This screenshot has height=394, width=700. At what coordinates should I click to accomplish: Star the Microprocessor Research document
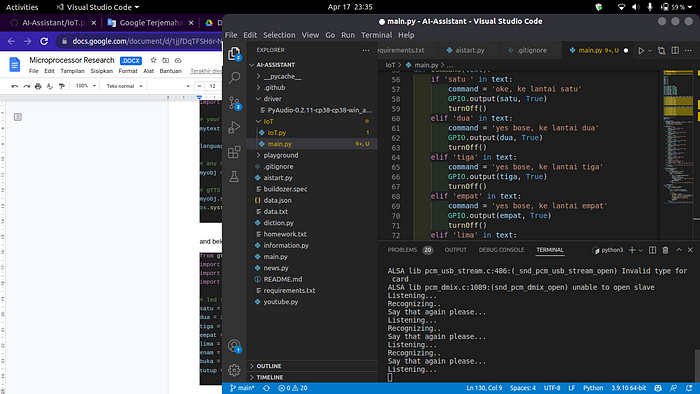153,60
